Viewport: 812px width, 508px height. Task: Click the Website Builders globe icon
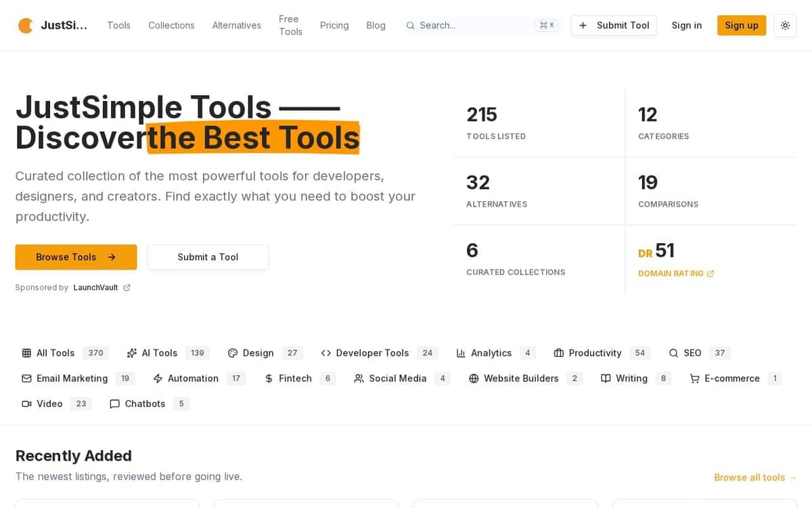pos(474,379)
